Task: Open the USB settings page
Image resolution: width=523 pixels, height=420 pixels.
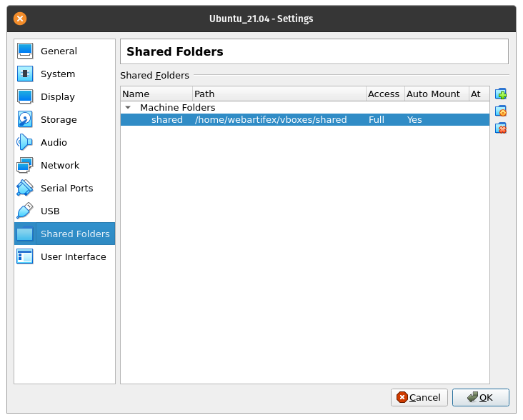Action: (x=50, y=211)
